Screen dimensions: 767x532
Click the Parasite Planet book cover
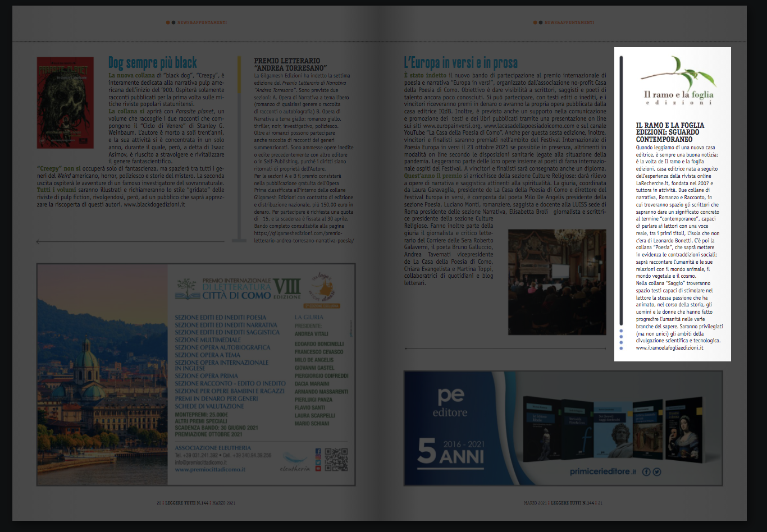tap(65, 102)
